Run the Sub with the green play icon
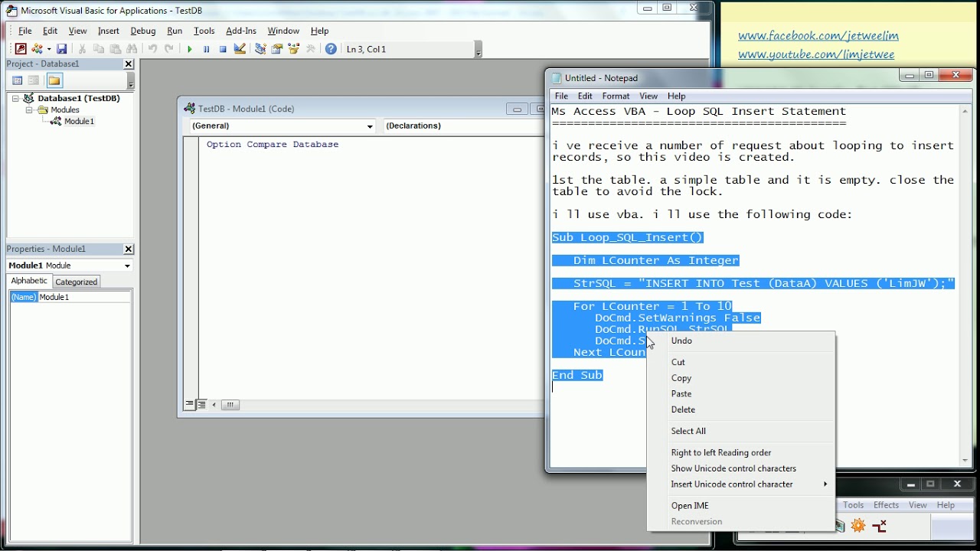The width and height of the screenshot is (980, 551). (x=190, y=49)
